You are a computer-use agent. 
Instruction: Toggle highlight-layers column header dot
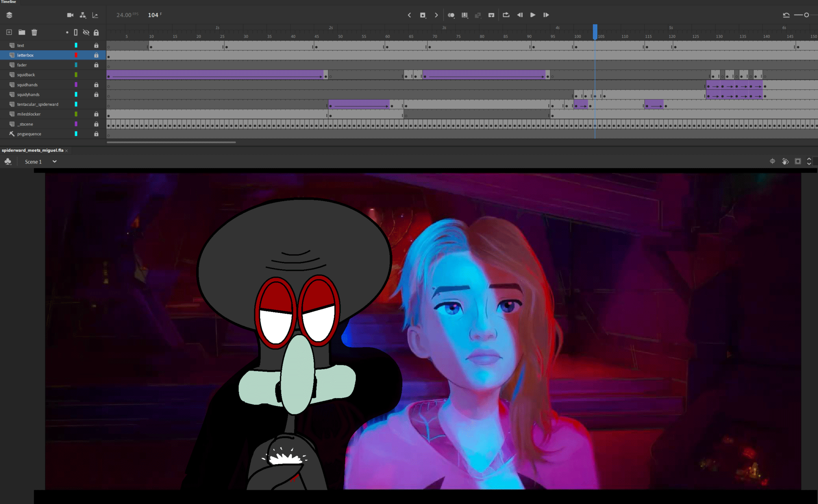click(x=67, y=32)
